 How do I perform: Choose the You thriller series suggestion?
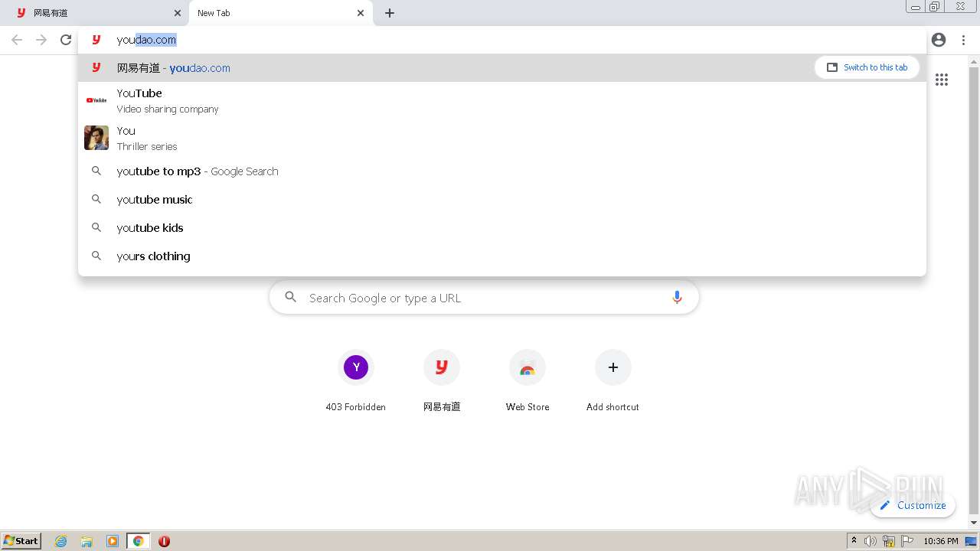click(501, 138)
